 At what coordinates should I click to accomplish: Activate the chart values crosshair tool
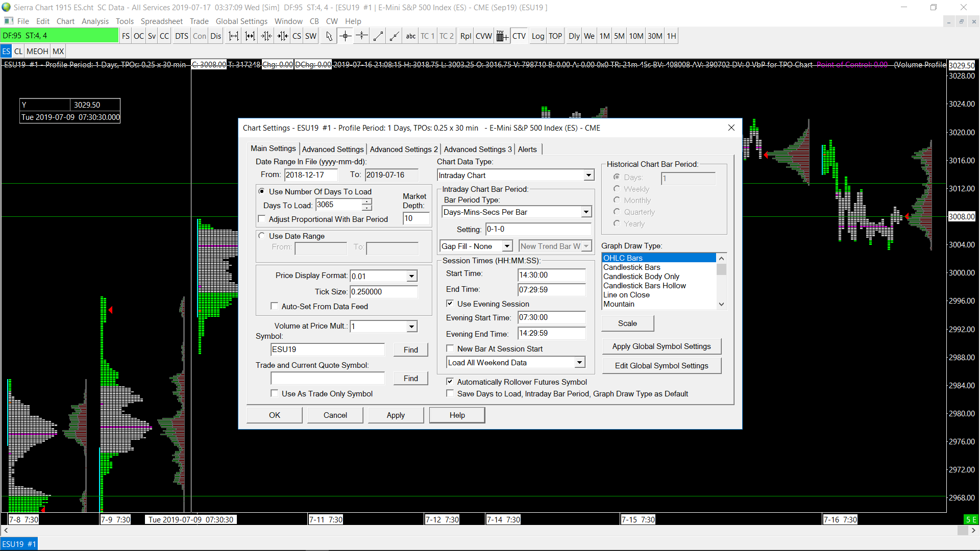click(345, 36)
